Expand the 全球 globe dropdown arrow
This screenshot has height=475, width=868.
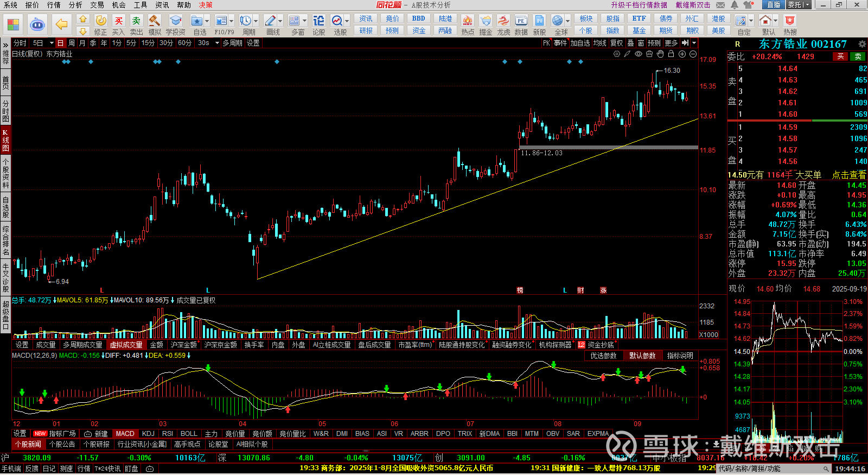[x=568, y=21]
